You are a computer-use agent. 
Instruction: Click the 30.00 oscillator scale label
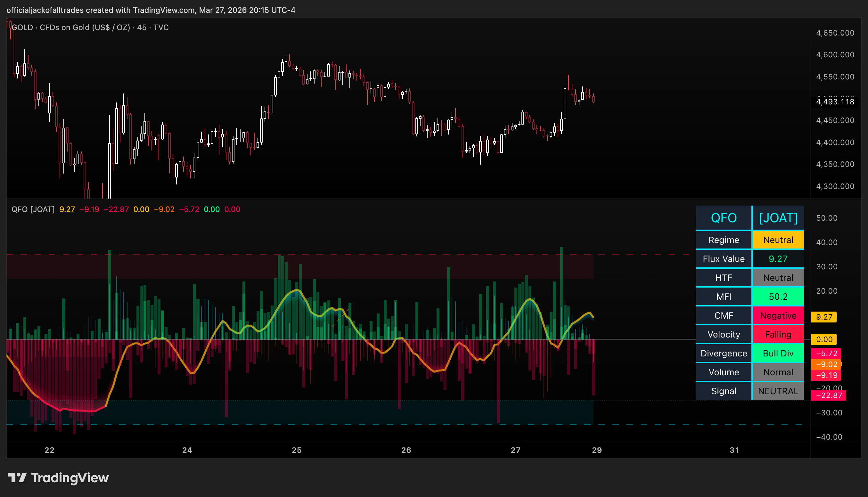[827, 266]
